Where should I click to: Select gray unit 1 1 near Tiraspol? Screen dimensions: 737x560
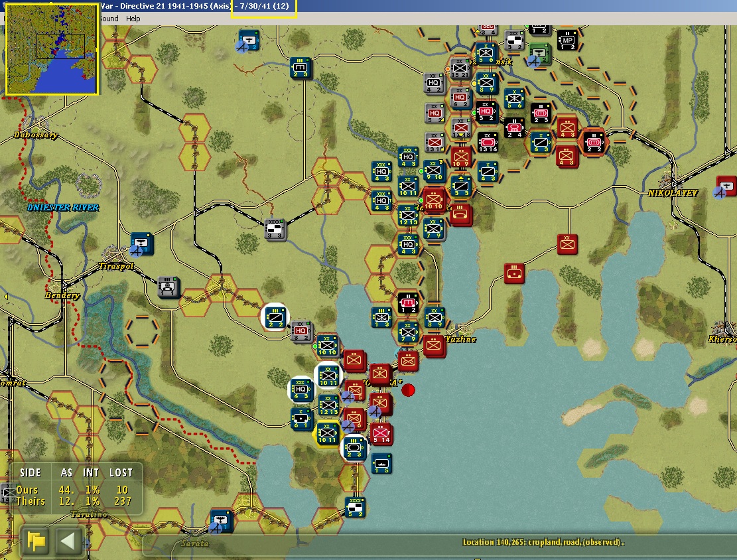point(168,287)
